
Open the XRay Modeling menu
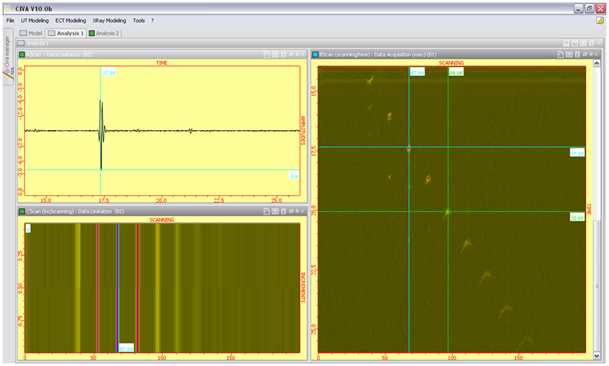point(109,21)
